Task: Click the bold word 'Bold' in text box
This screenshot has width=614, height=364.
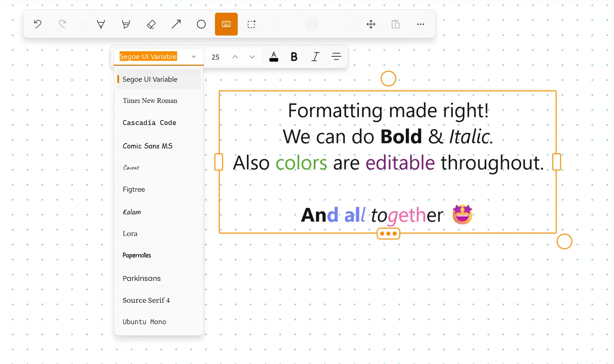Action: pyautogui.click(x=401, y=136)
